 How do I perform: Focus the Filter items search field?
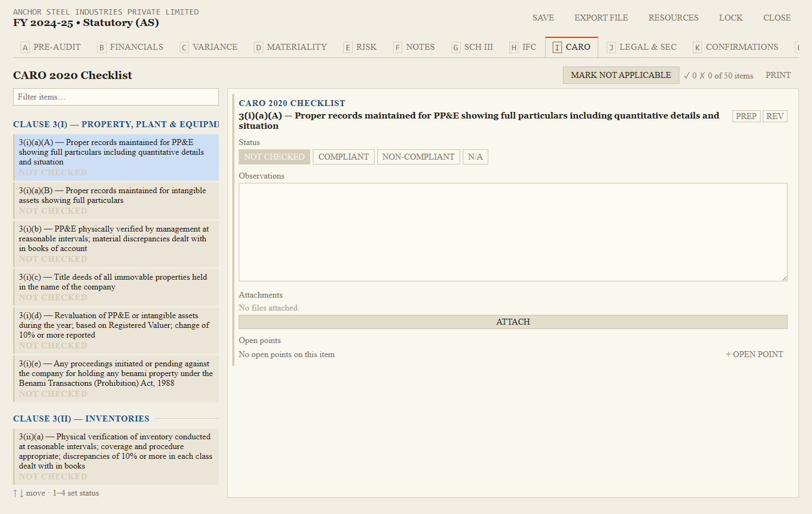[x=116, y=97]
